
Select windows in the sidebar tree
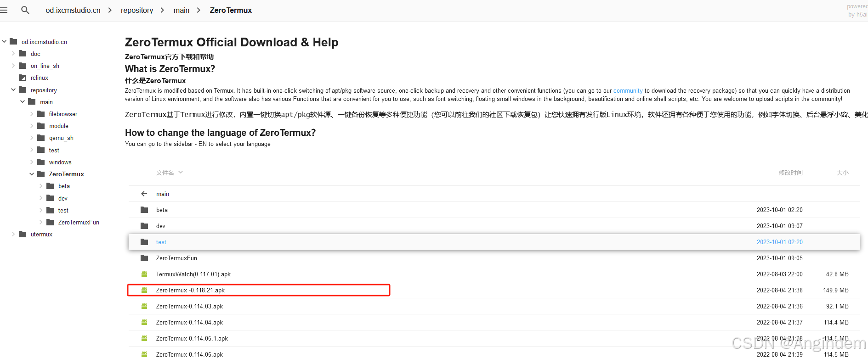click(60, 162)
